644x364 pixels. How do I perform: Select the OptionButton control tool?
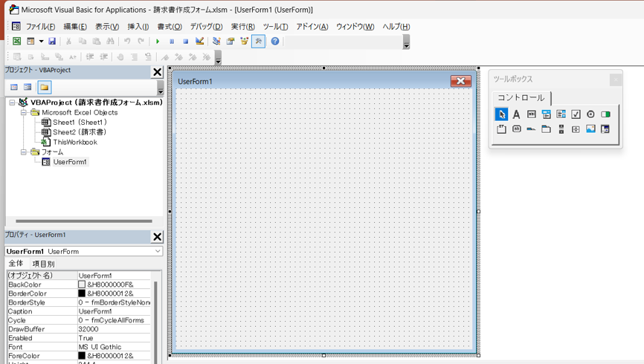[x=590, y=114]
